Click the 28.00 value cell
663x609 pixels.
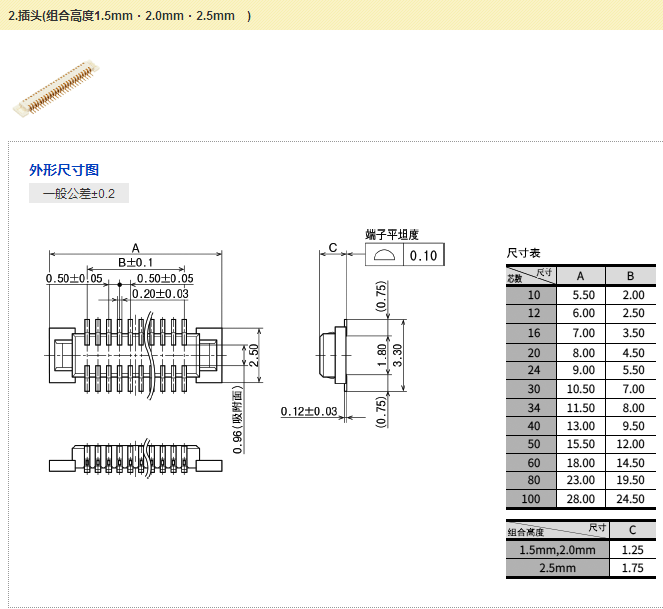583,499
